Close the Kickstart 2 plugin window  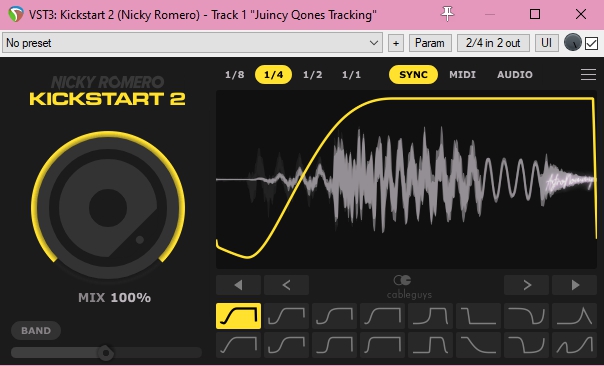(x=581, y=14)
